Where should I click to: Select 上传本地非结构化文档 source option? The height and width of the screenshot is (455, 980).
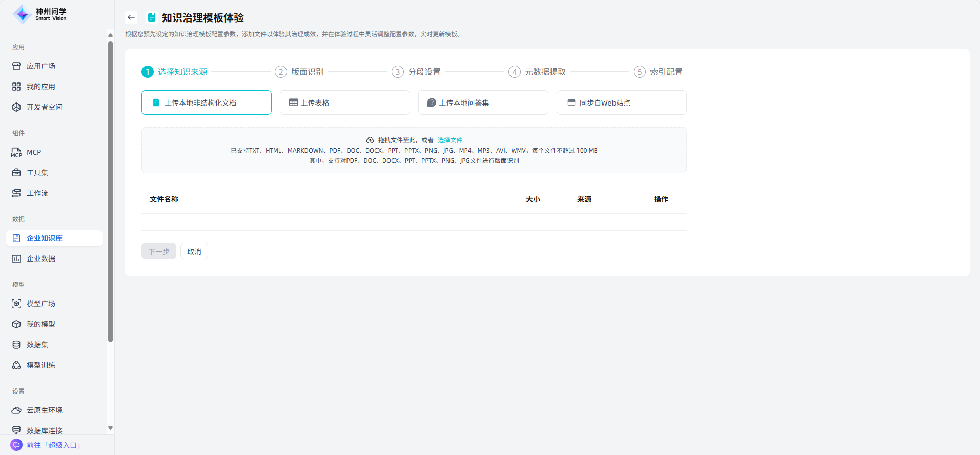(206, 102)
